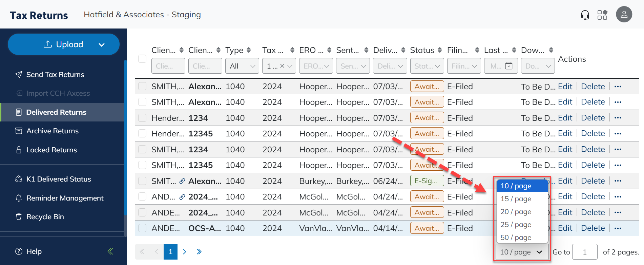The image size is (644, 265).
Task: Open the user profile avatar
Action: (x=624, y=15)
